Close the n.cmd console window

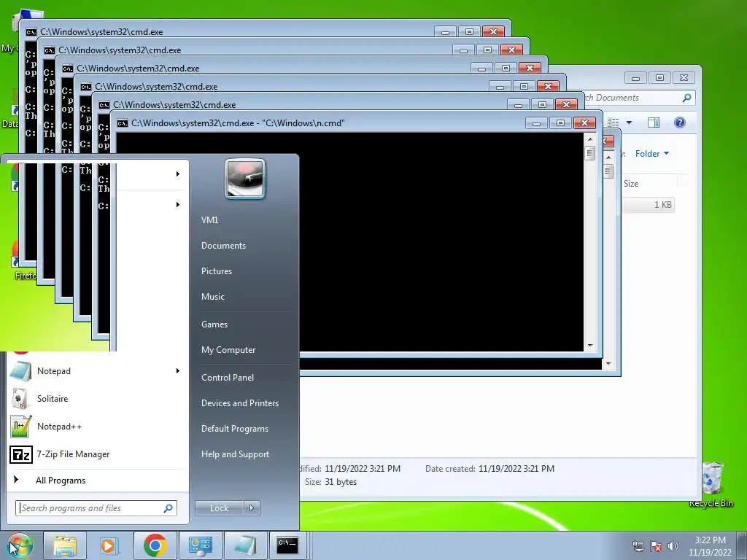click(584, 123)
